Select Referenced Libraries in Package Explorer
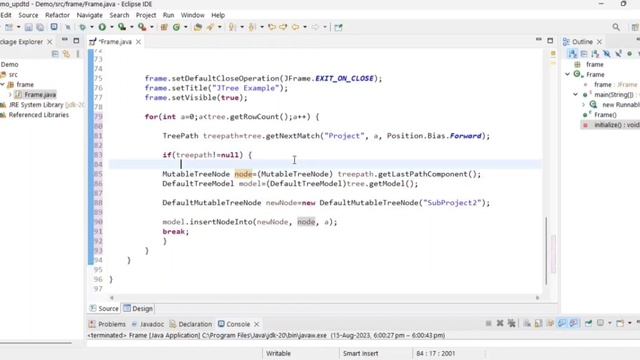640x360 pixels. click(34, 115)
